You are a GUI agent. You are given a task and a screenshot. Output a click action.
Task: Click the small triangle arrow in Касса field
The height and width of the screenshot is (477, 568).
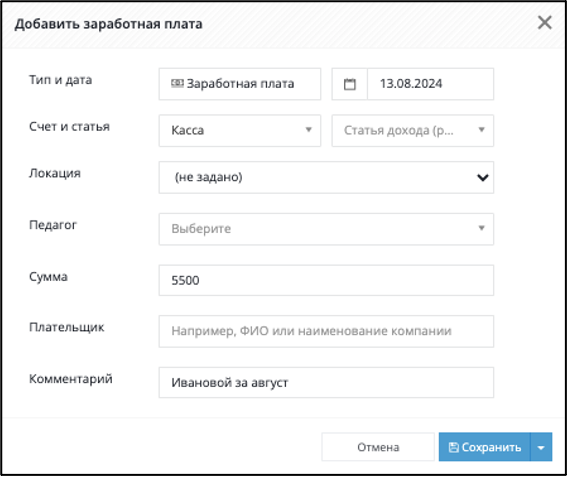pos(309,130)
